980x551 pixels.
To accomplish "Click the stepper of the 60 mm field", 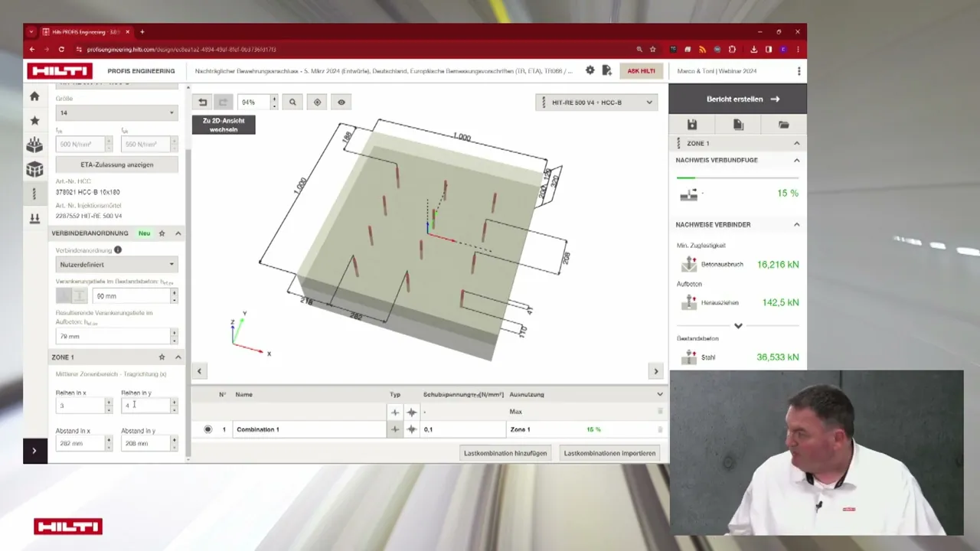I will pyautogui.click(x=174, y=295).
